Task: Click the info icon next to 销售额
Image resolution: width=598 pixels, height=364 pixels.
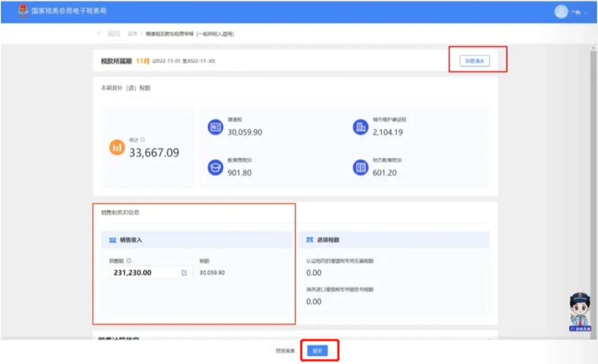Action: [x=129, y=260]
